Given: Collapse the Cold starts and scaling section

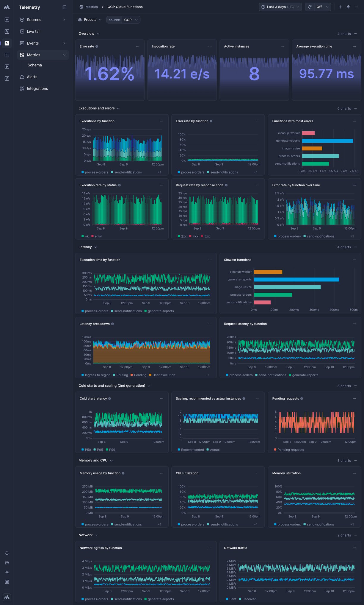Looking at the screenshot, I should tap(114, 386).
